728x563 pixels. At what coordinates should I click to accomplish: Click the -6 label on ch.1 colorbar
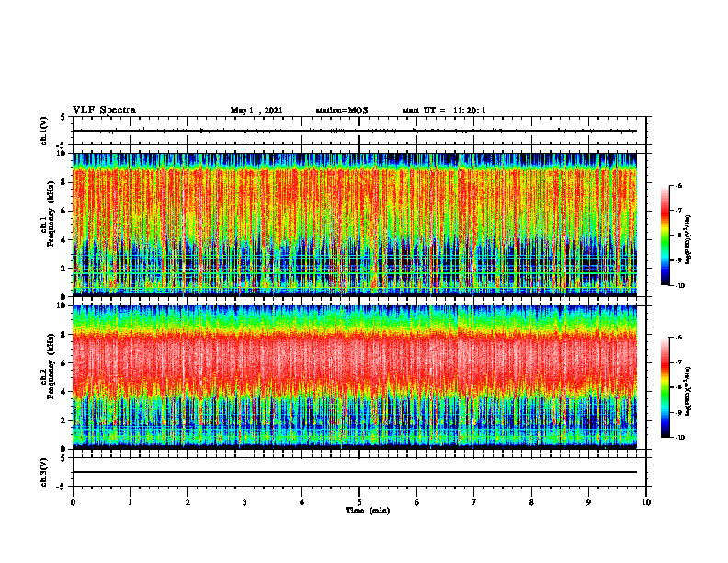pos(678,185)
